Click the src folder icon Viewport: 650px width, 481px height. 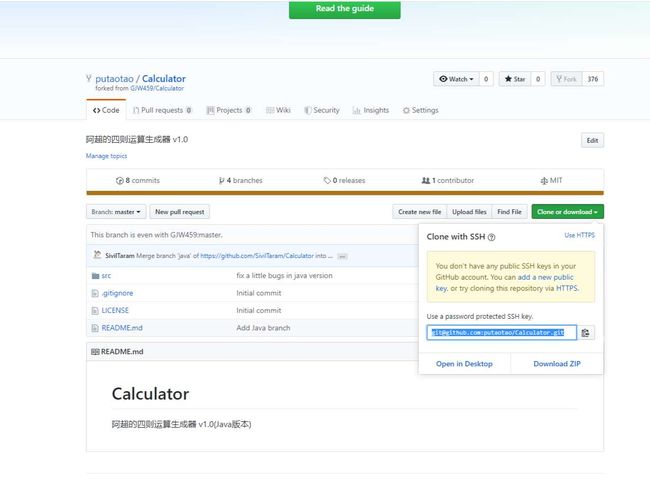coord(95,276)
